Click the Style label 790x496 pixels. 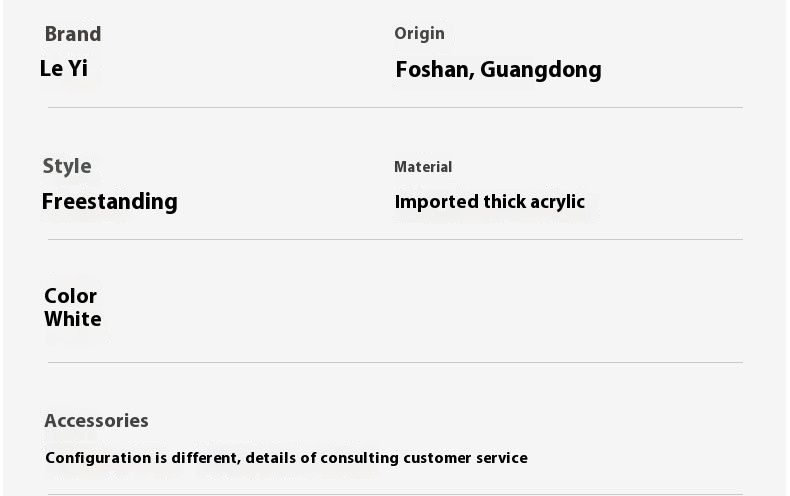66,166
